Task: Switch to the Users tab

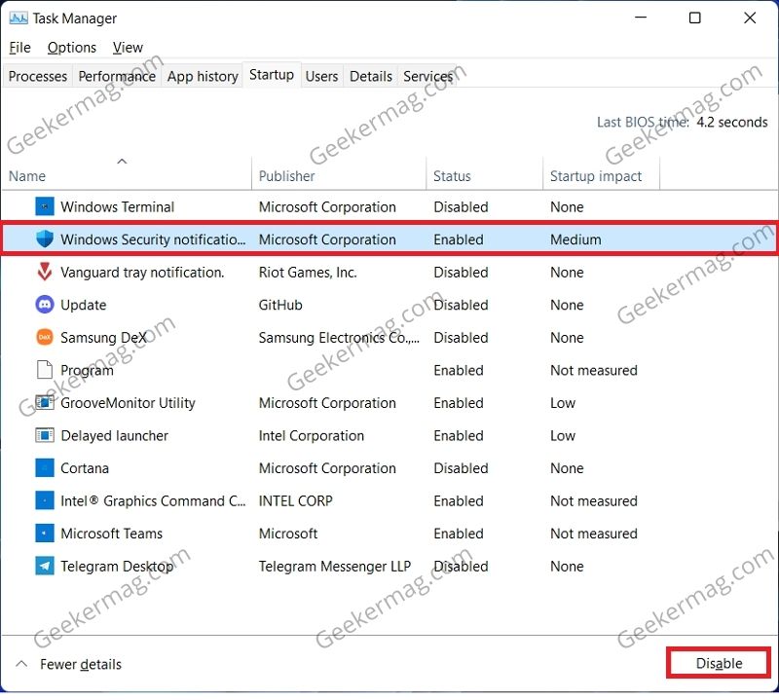Action: [321, 76]
